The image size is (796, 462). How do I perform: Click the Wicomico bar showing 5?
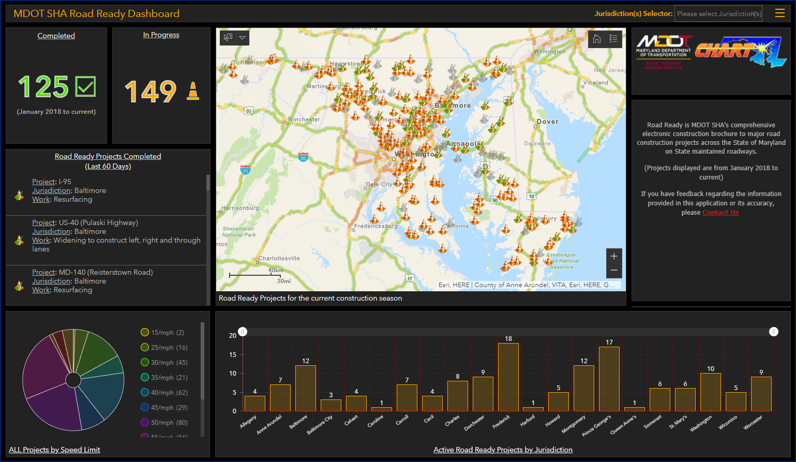point(736,401)
